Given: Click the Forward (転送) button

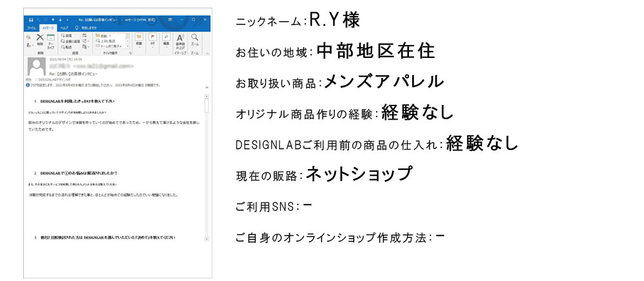Looking at the screenshot, I should coord(67,48).
